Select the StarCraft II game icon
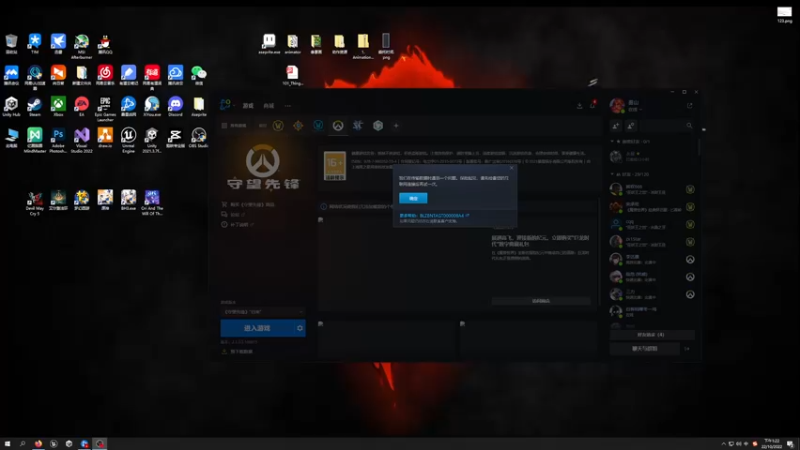Viewport: 800px width, 450px height. point(358,126)
